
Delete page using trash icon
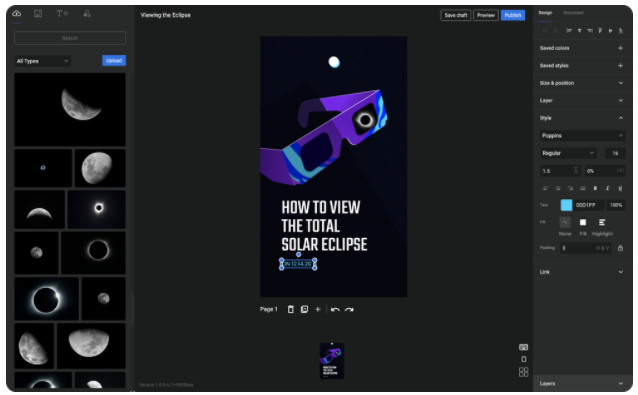click(291, 310)
